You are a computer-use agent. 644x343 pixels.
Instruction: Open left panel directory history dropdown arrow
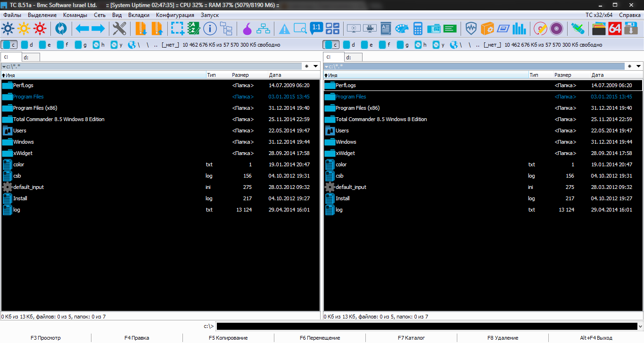tap(316, 66)
